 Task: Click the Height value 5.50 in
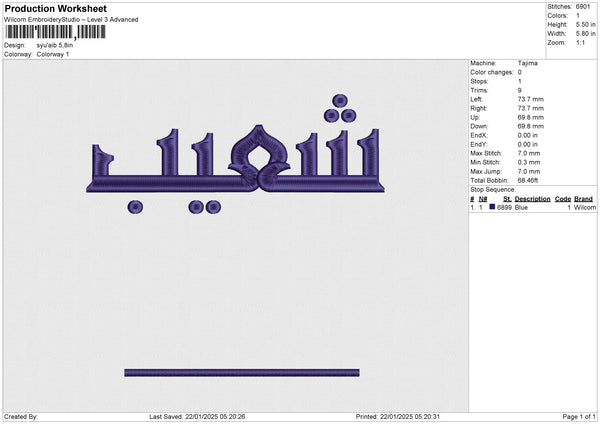[x=585, y=24]
